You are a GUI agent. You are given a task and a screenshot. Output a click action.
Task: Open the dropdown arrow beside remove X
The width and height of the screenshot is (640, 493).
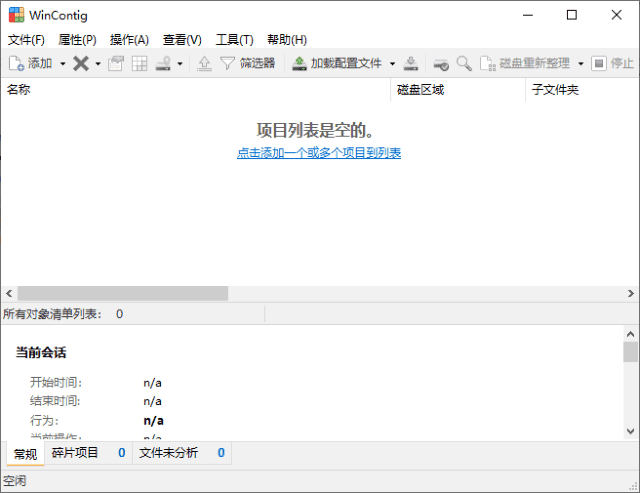tap(98, 63)
